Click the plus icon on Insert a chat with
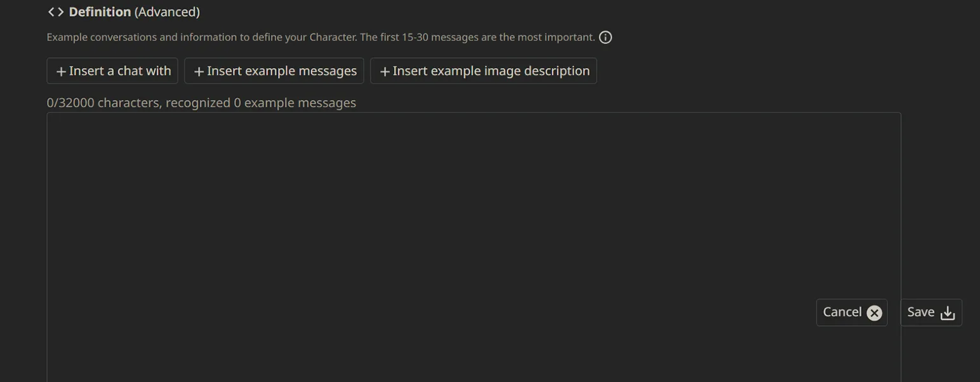 click(61, 72)
